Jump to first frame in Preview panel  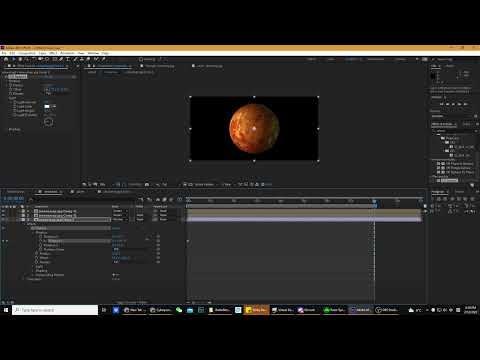(x=442, y=104)
